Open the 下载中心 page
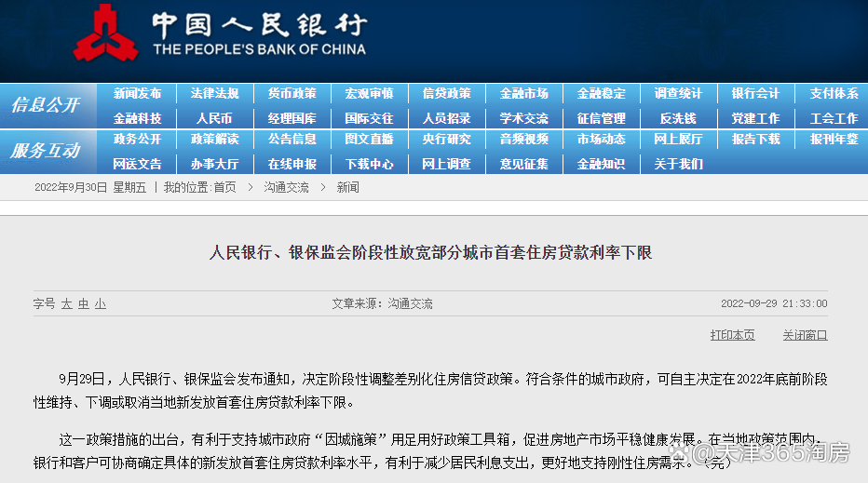This screenshot has width=868, height=483. [x=369, y=164]
